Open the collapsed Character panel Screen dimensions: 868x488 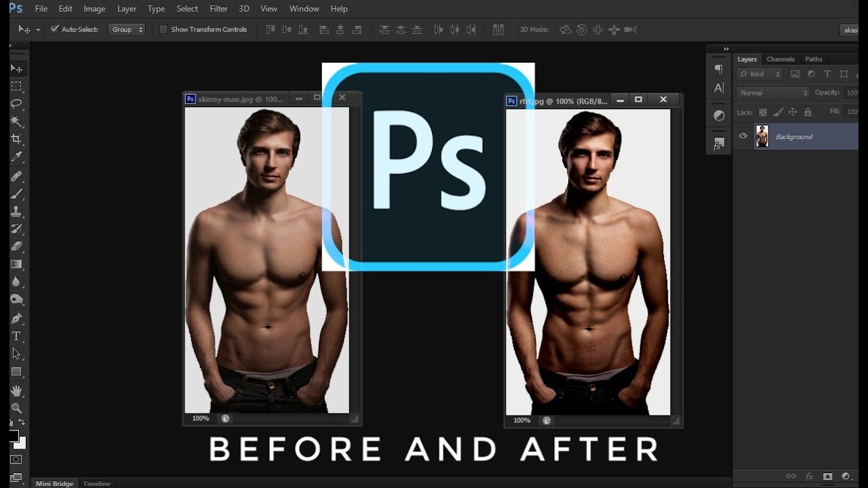point(719,88)
